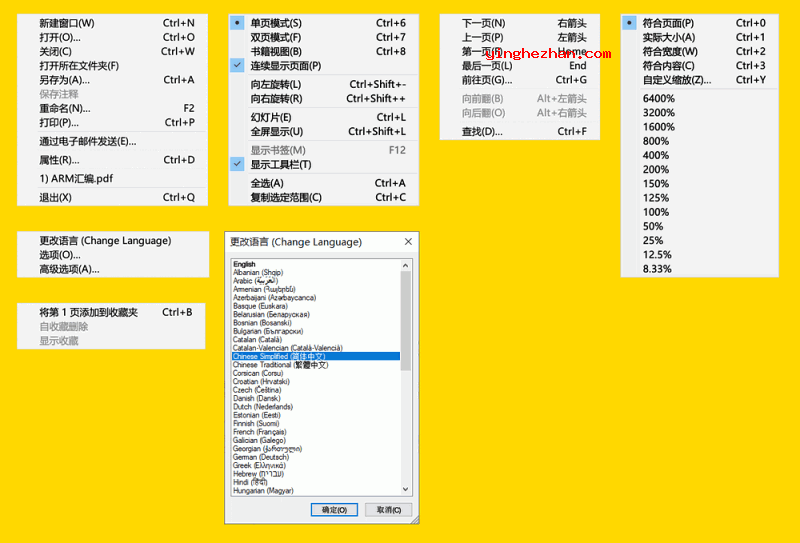This screenshot has width=800, height=543.
Task: Open 更改语言 (Change Language) menu entry
Action: tap(105, 241)
